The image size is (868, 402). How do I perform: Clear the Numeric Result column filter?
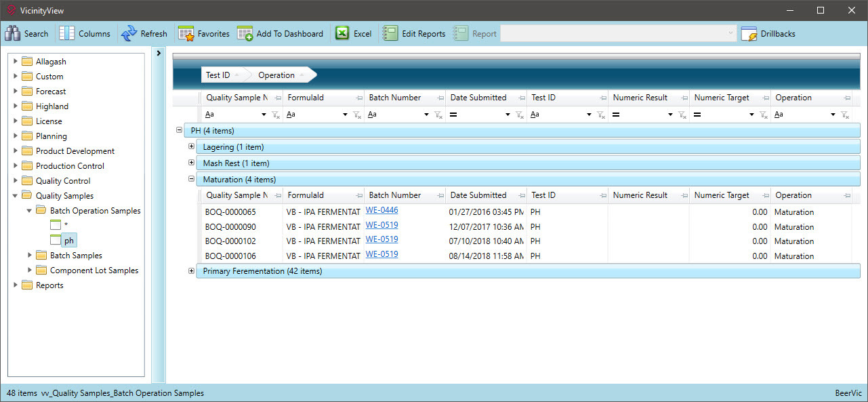tap(682, 115)
